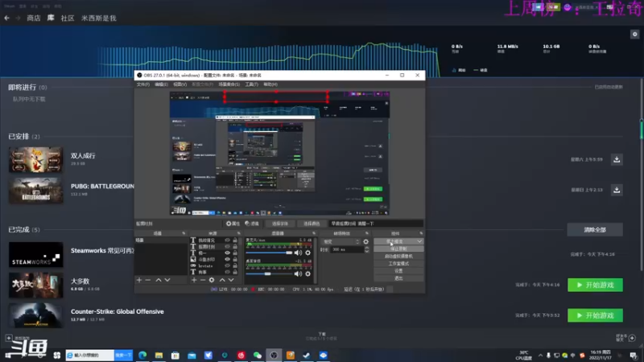Click 启动虚拟摄像机 in OBS controls

[x=398, y=256]
